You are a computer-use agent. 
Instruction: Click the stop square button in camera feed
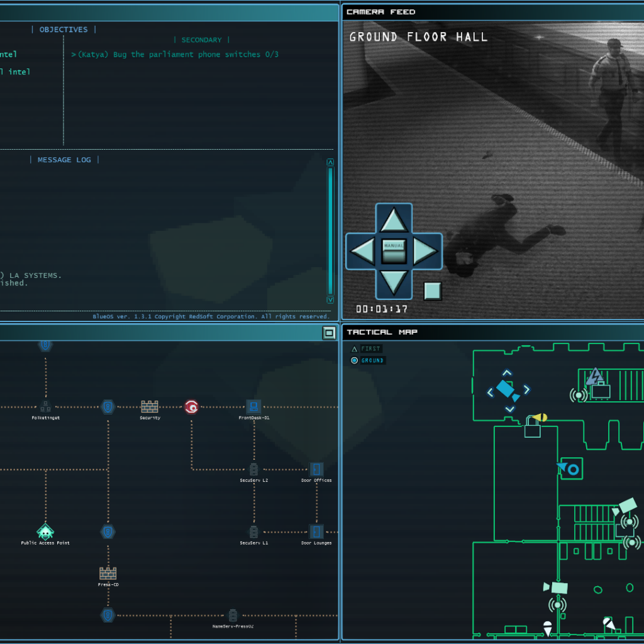pos(432,291)
